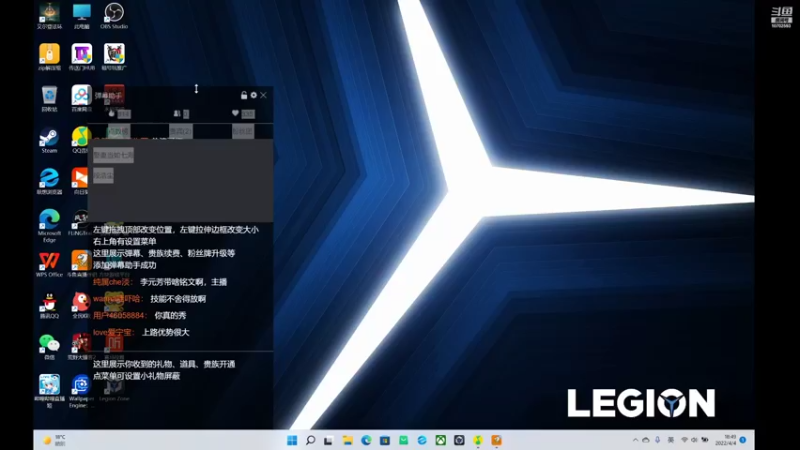Open the Windows Start menu
800x450 pixels.
point(292,440)
